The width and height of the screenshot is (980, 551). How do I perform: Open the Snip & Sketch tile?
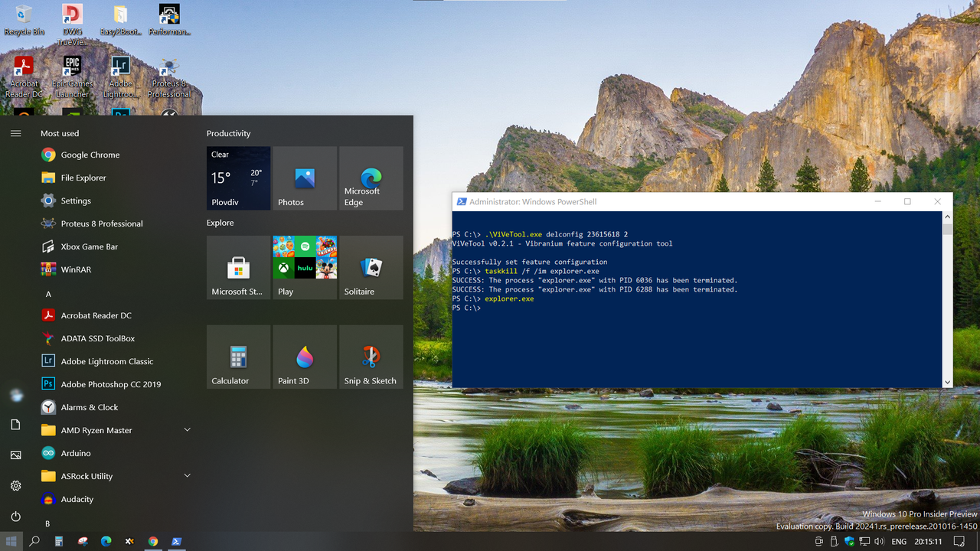[371, 357]
